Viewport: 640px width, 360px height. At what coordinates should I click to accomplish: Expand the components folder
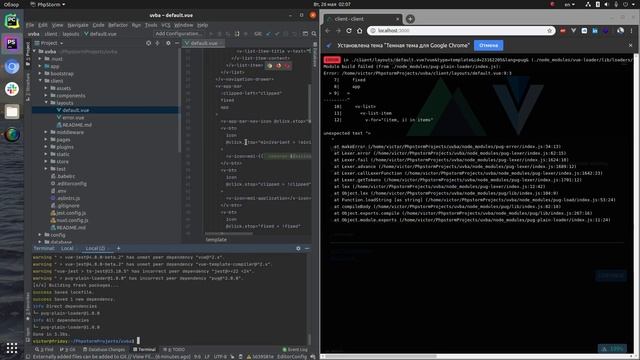click(x=46, y=96)
